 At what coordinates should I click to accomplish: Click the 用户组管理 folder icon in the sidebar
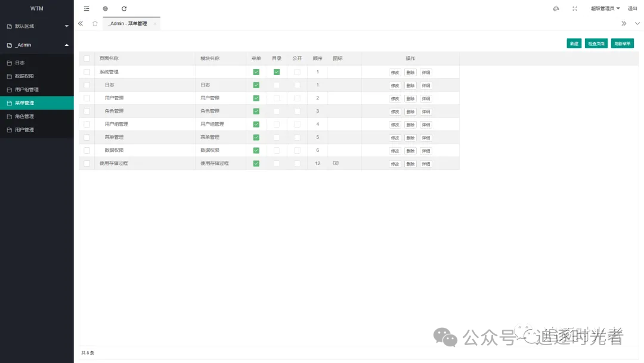click(10, 89)
